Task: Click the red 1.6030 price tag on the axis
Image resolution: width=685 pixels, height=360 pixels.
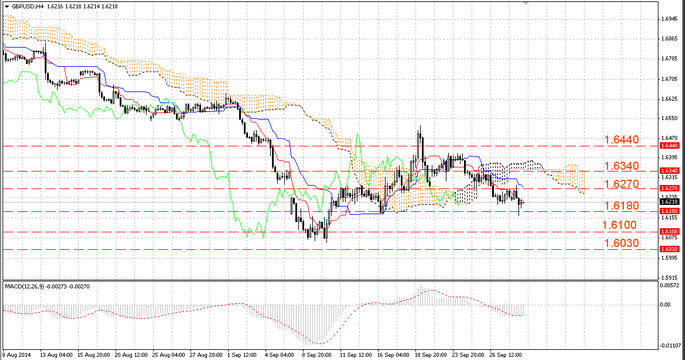Action: click(669, 249)
